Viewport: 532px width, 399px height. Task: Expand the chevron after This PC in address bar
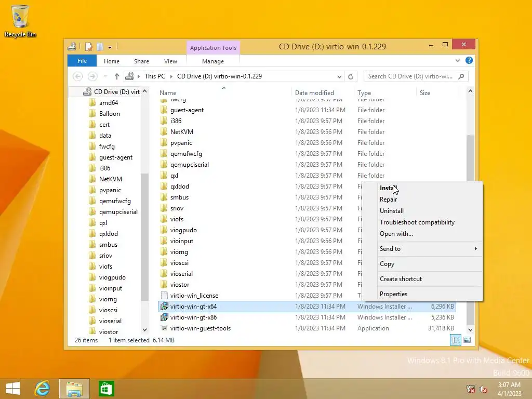click(x=171, y=77)
